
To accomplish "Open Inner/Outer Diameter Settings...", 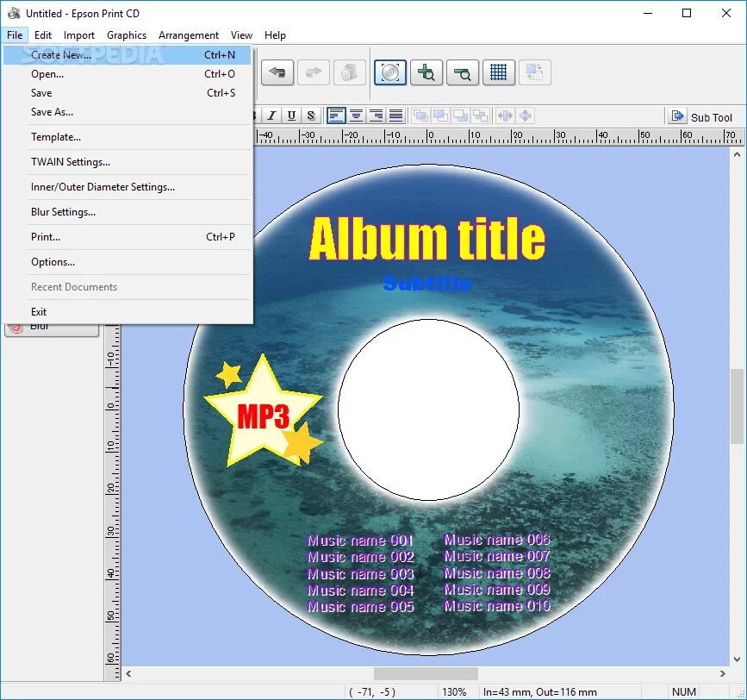I will point(128,187).
